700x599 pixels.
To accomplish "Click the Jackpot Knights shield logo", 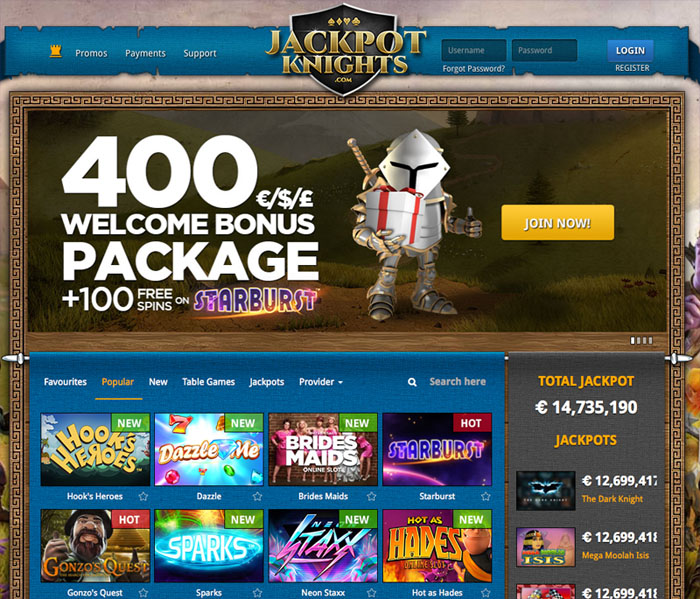I will 344,50.
